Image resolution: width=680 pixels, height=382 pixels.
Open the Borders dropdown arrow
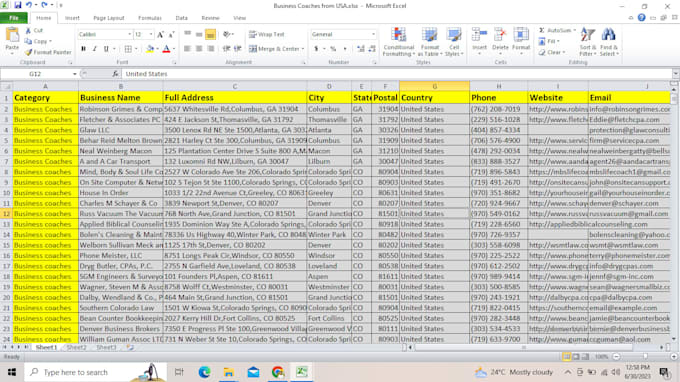[x=136, y=49]
